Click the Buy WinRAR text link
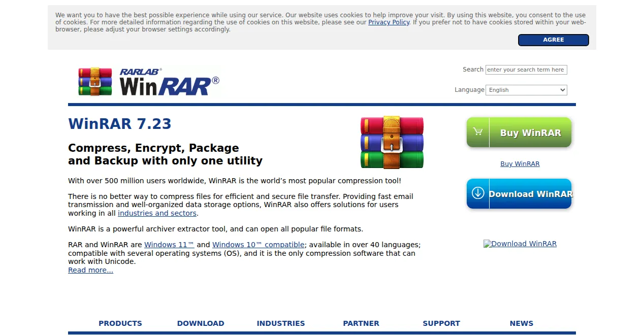Screen dimensions: 644x335 [520, 164]
